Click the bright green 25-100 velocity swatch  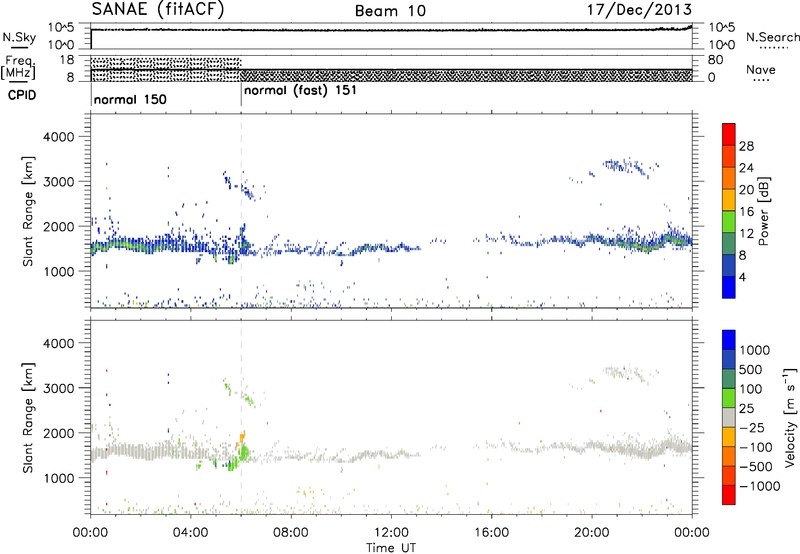[x=729, y=398]
